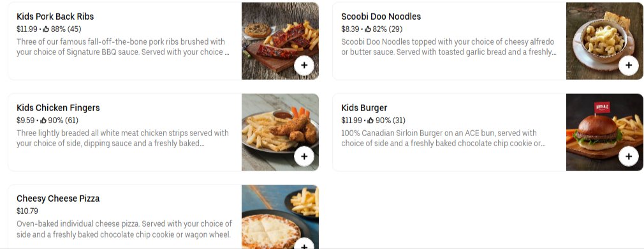
Task: Add Kids Chicken Fingers with plus button
Action: click(304, 156)
